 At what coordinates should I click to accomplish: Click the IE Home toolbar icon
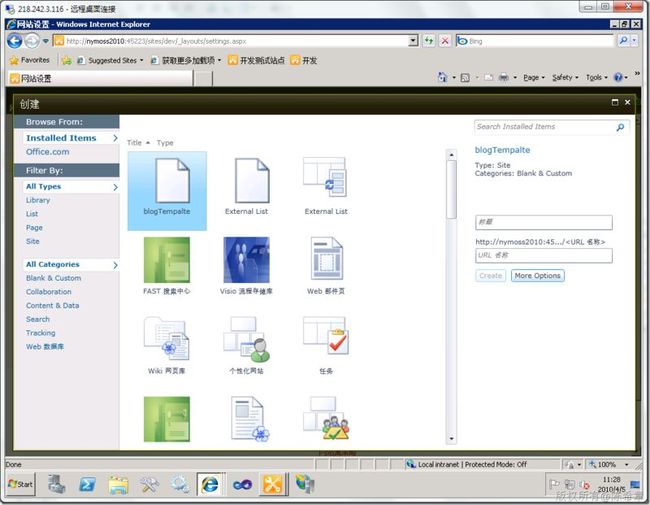[442, 77]
